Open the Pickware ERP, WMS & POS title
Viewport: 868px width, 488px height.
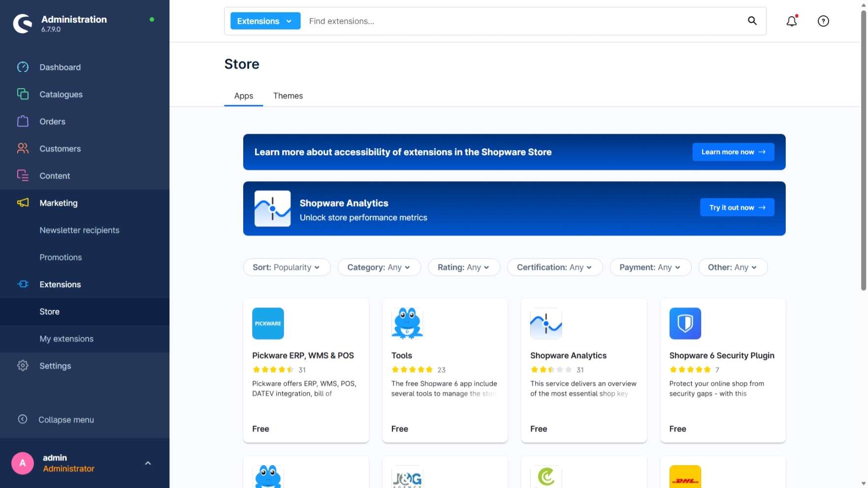pos(303,356)
